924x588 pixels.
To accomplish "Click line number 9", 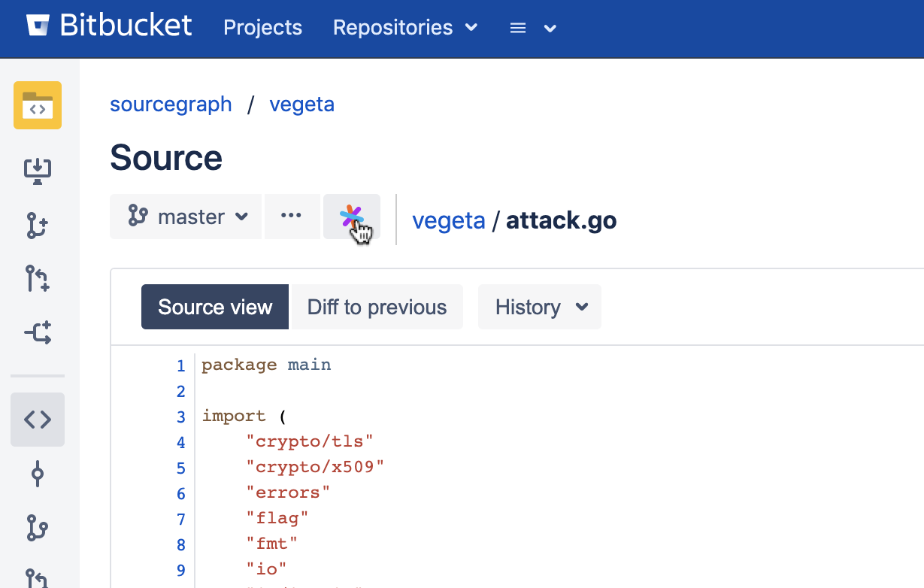I will click(180, 570).
